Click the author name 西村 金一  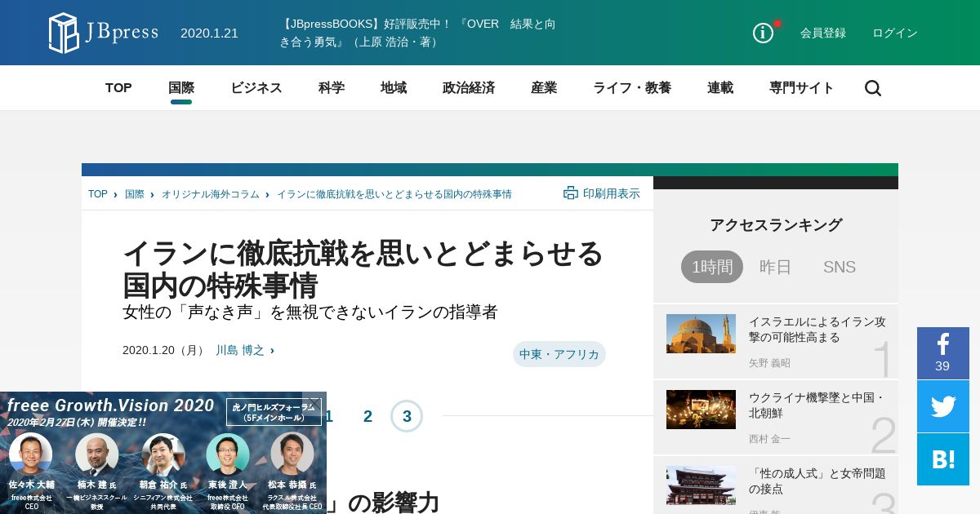pos(769,439)
